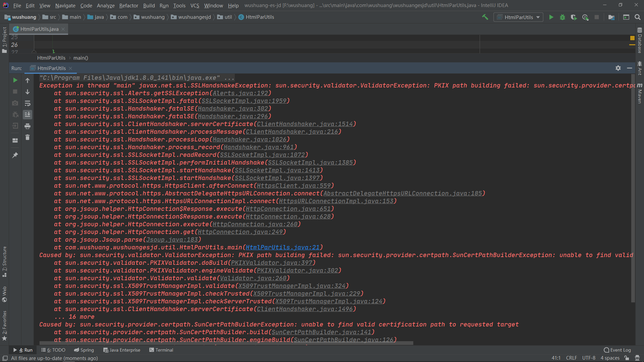Toggle pin tab in the Run panel
The height and width of the screenshot is (362, 644).
pos(15,155)
